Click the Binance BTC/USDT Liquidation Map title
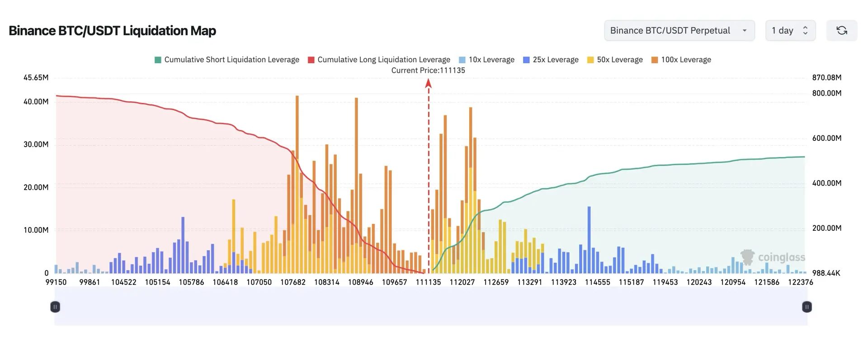This screenshot has height=350, width=868. (x=112, y=31)
